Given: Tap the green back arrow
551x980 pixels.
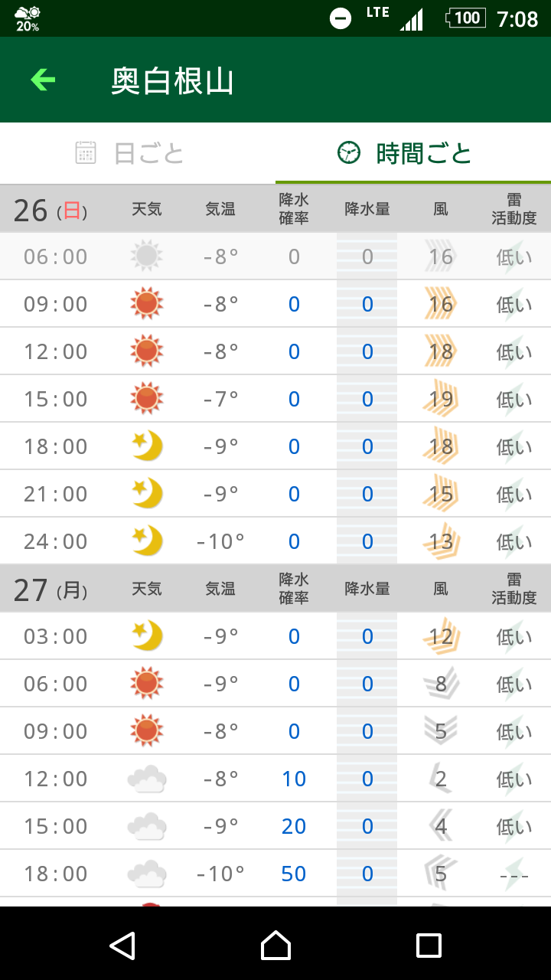Looking at the screenshot, I should click(43, 80).
